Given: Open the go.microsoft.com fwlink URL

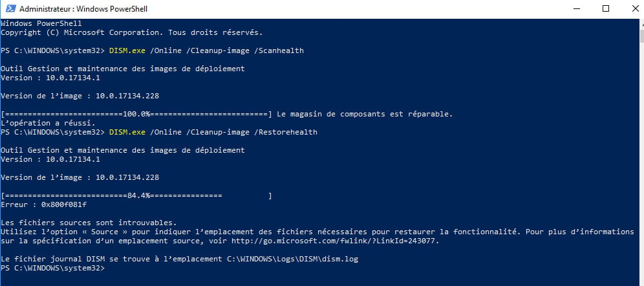Looking at the screenshot, I should (x=335, y=241).
